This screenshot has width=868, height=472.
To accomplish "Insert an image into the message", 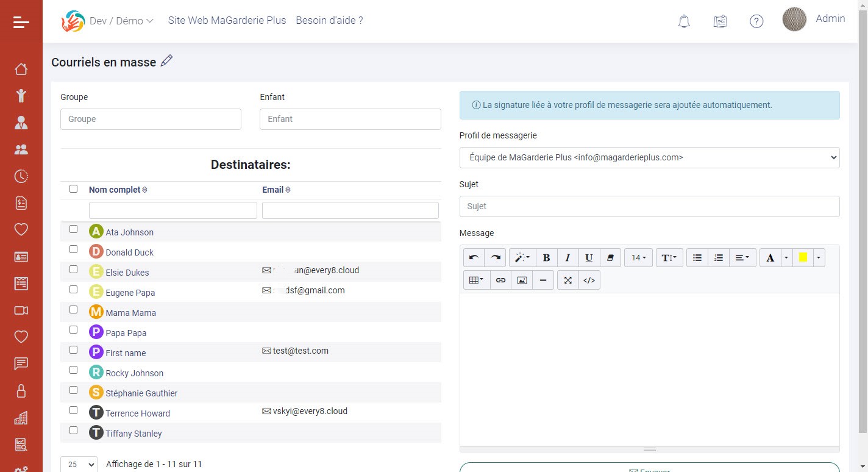I will pyautogui.click(x=522, y=280).
